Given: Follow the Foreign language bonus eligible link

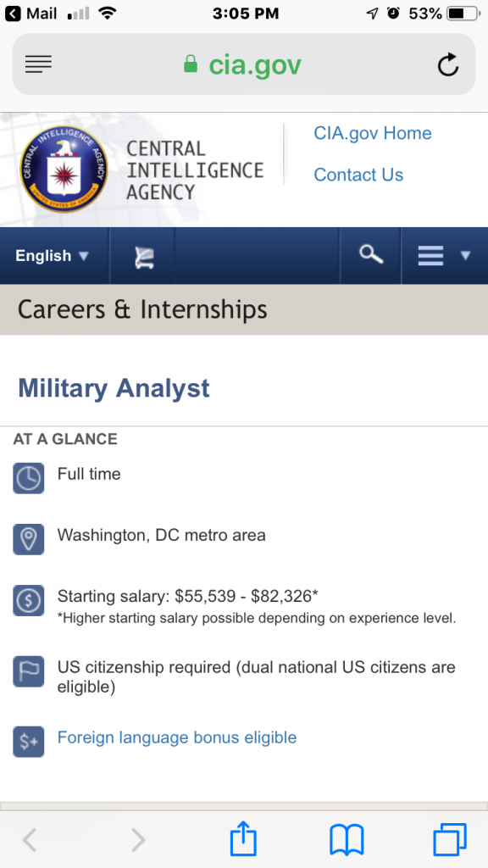Looking at the screenshot, I should 177,737.
